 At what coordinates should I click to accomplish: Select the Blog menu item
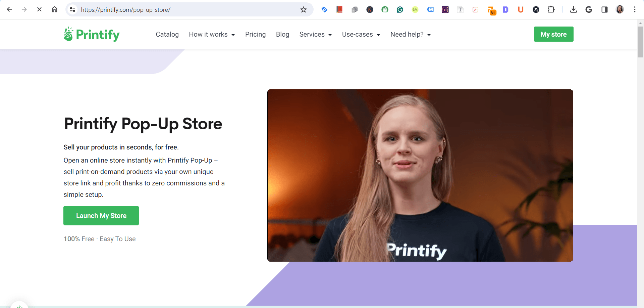282,34
